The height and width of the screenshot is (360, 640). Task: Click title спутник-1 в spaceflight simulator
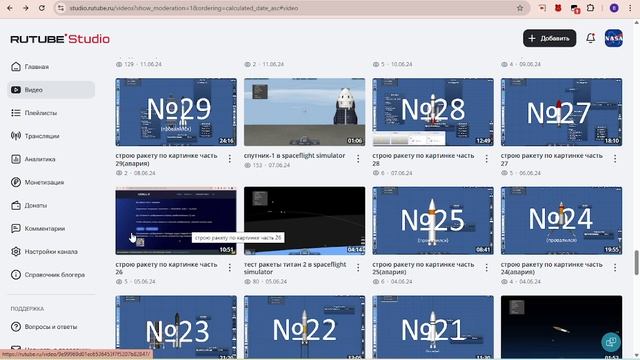(294, 156)
